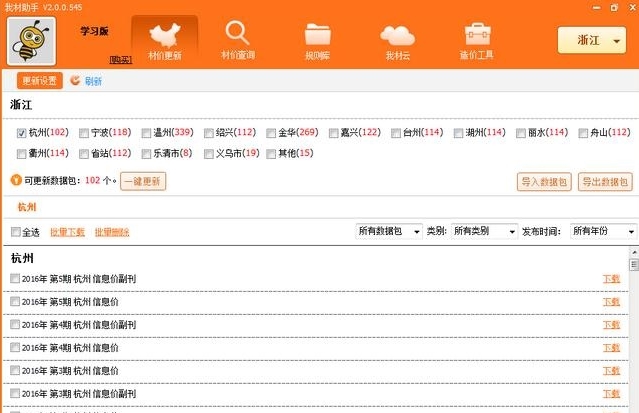Check the 嘉兴(122) checkbox

333,133
